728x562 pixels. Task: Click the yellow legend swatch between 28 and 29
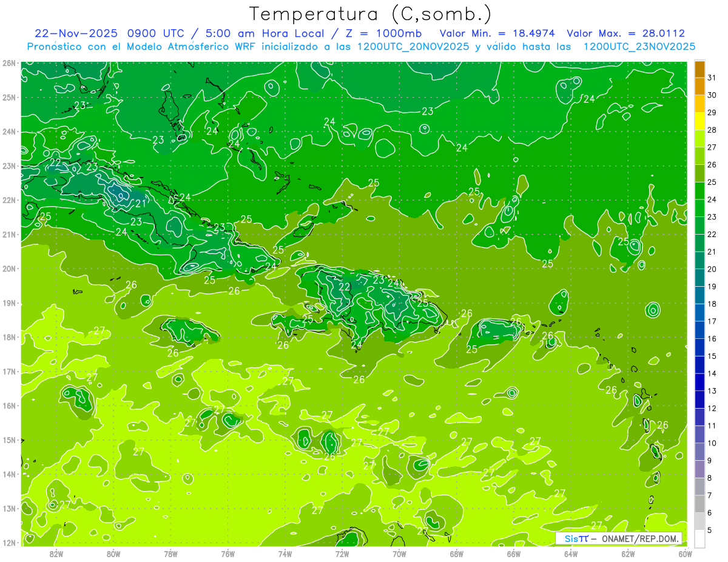[x=699, y=121]
